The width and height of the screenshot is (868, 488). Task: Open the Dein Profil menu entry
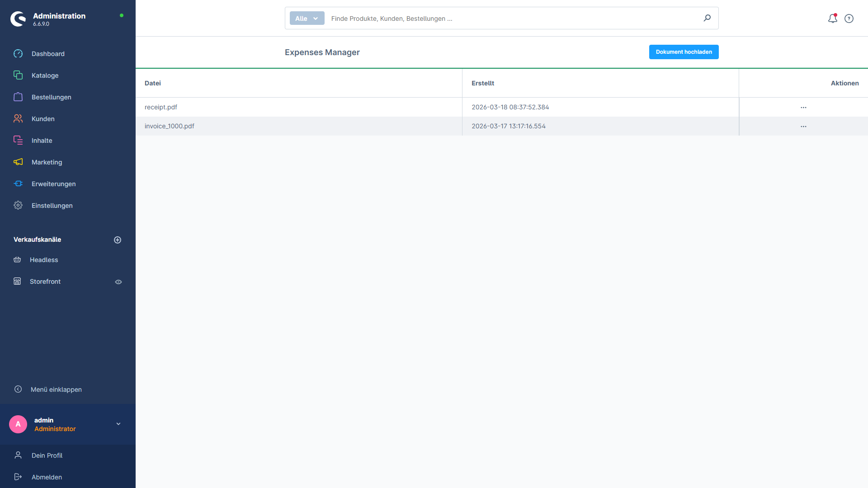[x=47, y=455]
